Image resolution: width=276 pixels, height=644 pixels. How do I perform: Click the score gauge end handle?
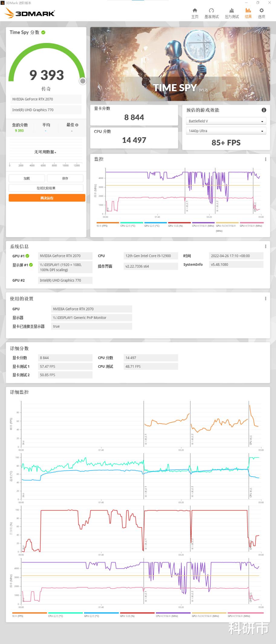pos(83,81)
